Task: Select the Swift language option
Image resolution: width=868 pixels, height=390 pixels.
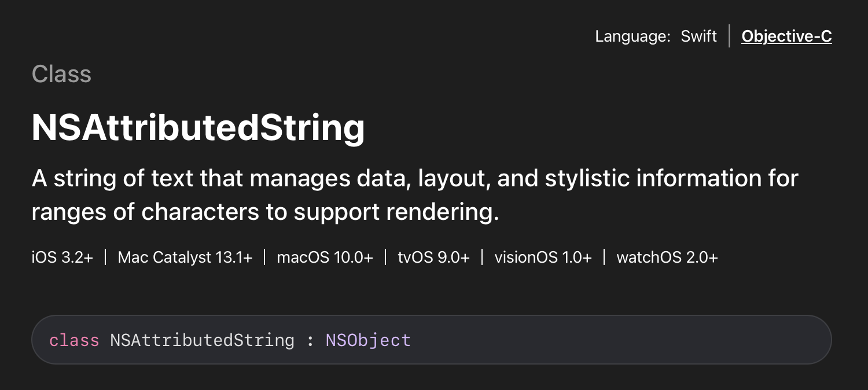Action: point(698,36)
